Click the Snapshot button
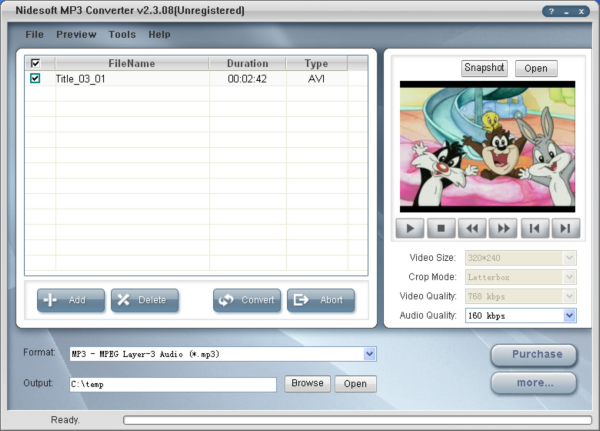 tap(484, 68)
